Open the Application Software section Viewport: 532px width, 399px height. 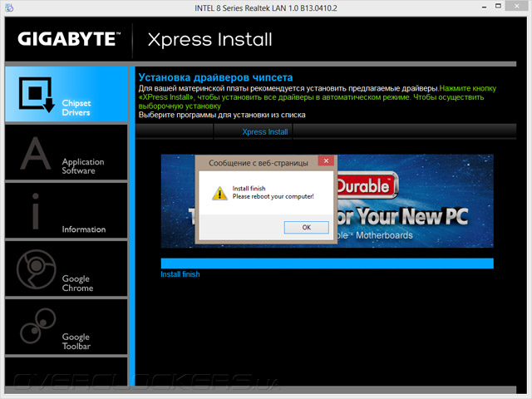[66, 152]
